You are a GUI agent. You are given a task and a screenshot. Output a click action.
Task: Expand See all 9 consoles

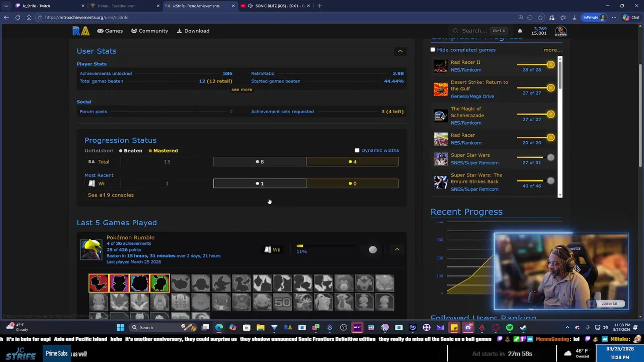pos(111,195)
